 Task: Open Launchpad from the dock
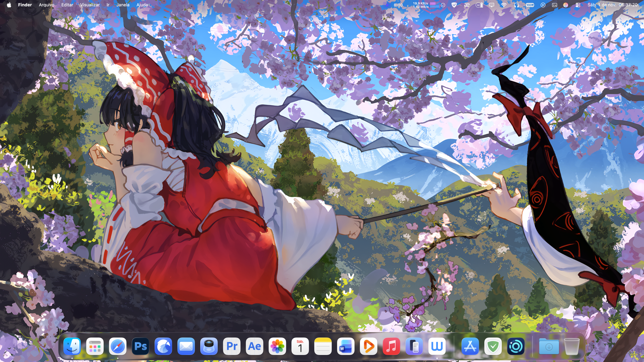tap(95, 347)
